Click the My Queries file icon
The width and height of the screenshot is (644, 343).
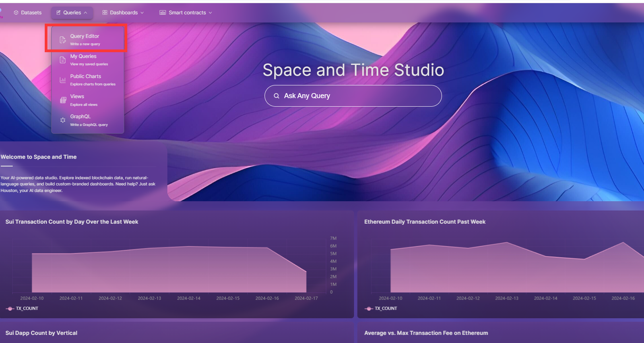(x=63, y=60)
